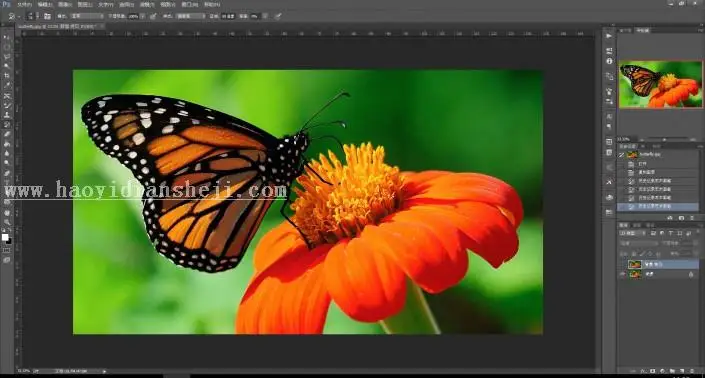This screenshot has height=378, width=705.
Task: Set foreground color swatch
Action: pos(5,237)
